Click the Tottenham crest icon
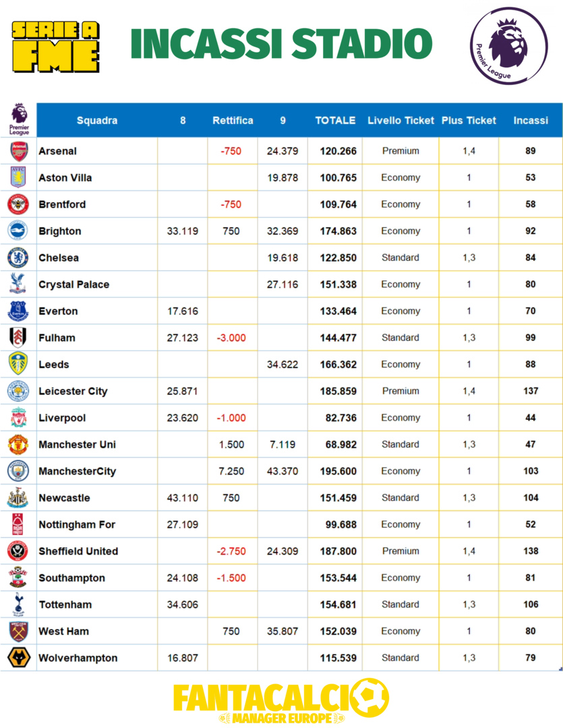This screenshot has height=728, width=563. pos(18,605)
